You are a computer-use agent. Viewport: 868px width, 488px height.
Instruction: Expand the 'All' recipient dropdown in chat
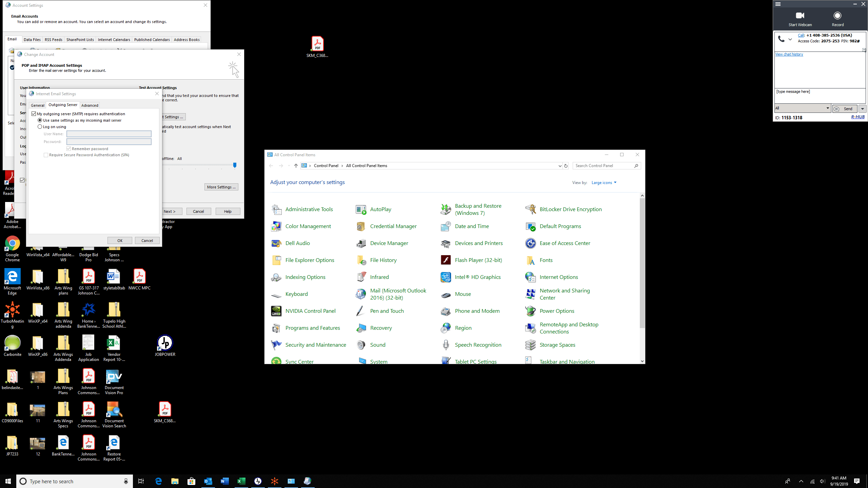(827, 108)
